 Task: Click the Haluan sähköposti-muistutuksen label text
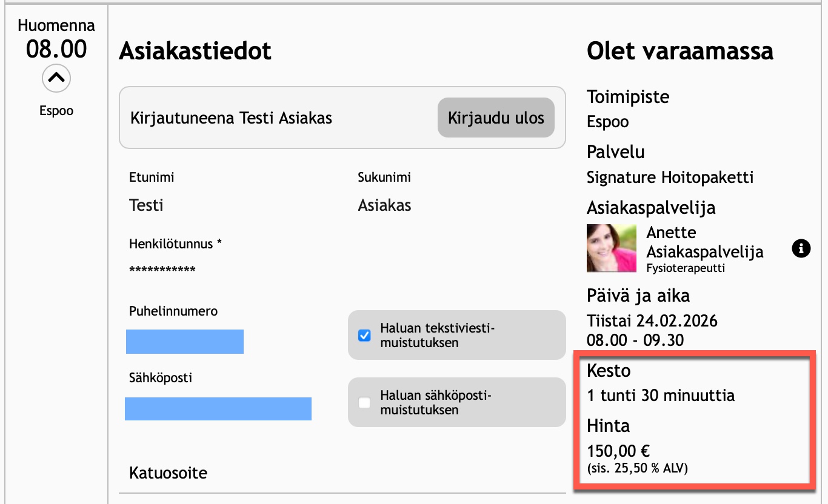coord(435,403)
